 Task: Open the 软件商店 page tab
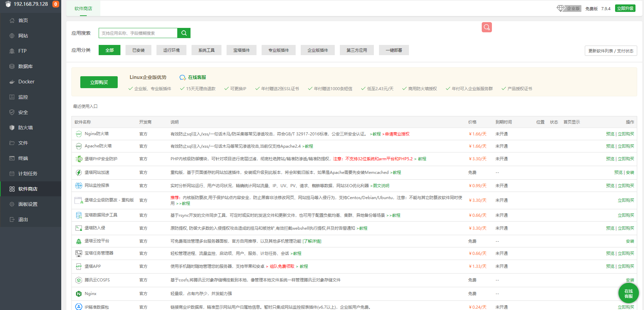click(x=83, y=9)
